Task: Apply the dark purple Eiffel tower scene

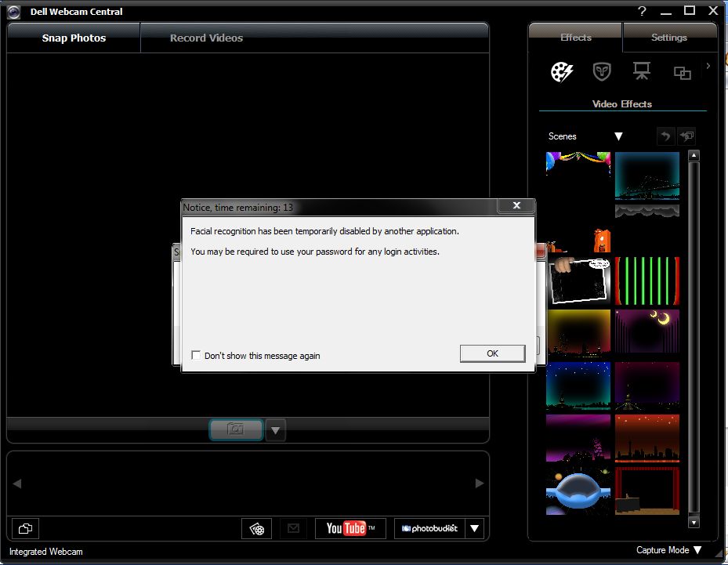Action: tap(647, 386)
